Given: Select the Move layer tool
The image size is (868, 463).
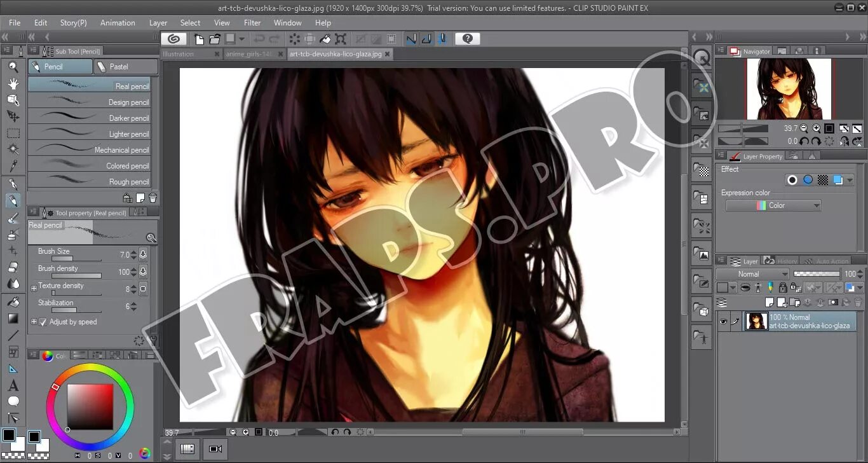Looking at the screenshot, I should tap(13, 116).
